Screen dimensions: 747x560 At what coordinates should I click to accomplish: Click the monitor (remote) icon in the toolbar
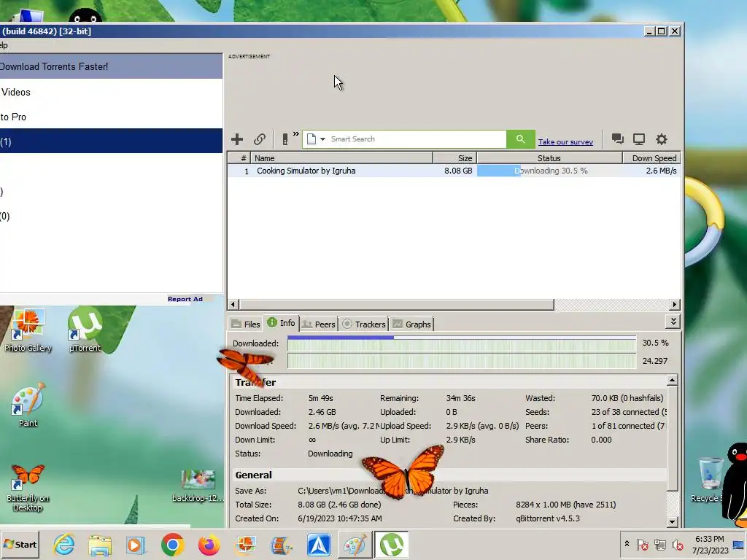point(639,139)
